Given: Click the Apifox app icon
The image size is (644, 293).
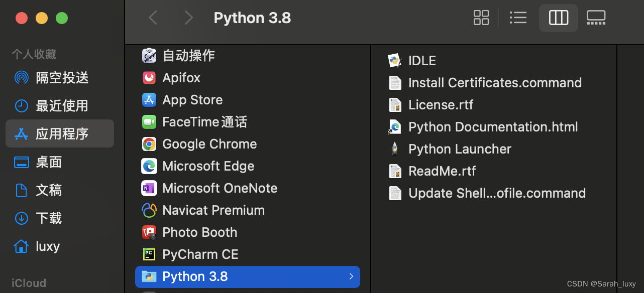Looking at the screenshot, I should coord(149,78).
